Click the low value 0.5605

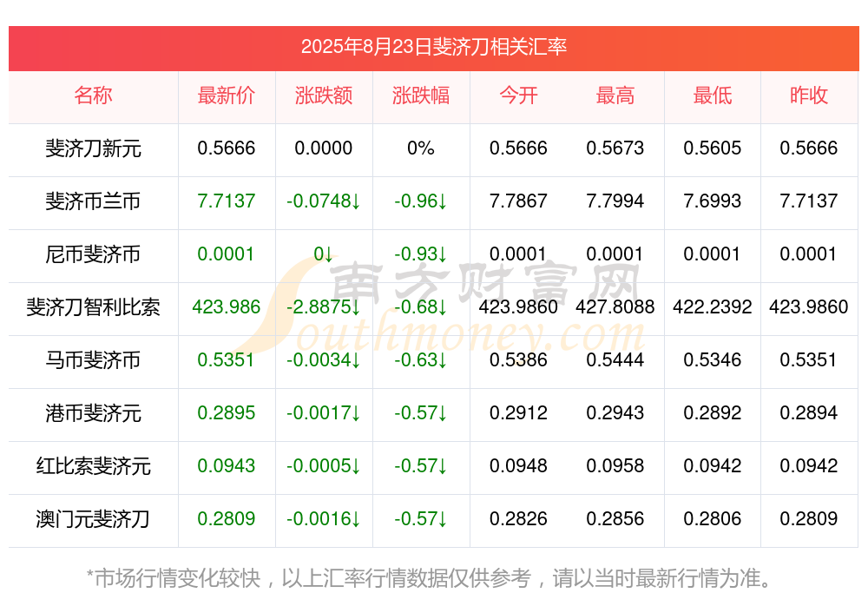(x=712, y=148)
